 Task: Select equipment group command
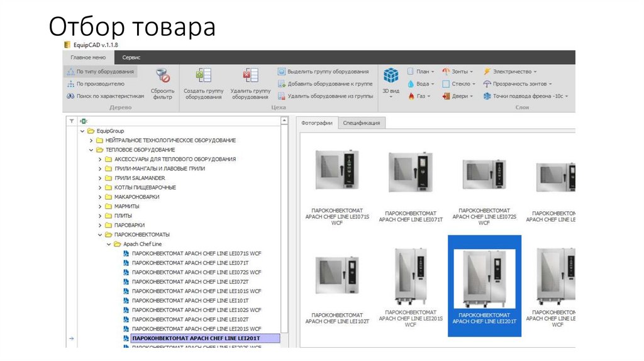pos(323,72)
